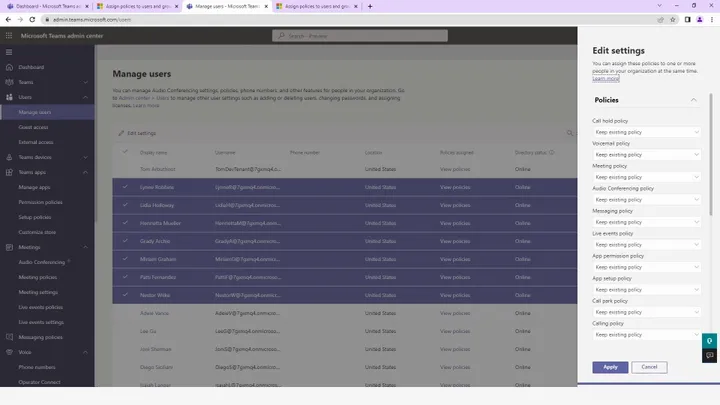Open the help bot teal icon
Image resolution: width=720 pixels, height=405 pixels.
(x=709, y=341)
